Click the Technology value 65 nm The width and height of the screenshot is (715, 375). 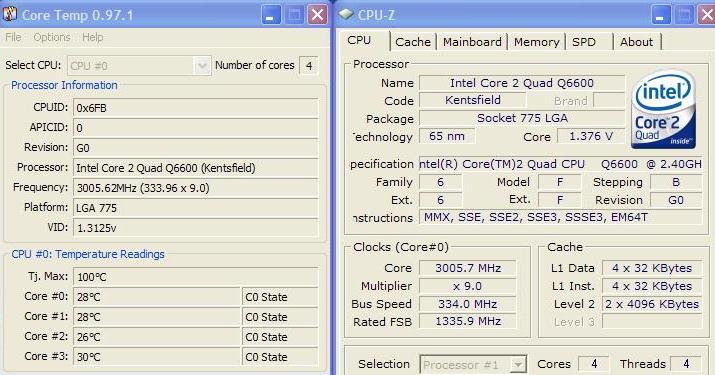[446, 136]
